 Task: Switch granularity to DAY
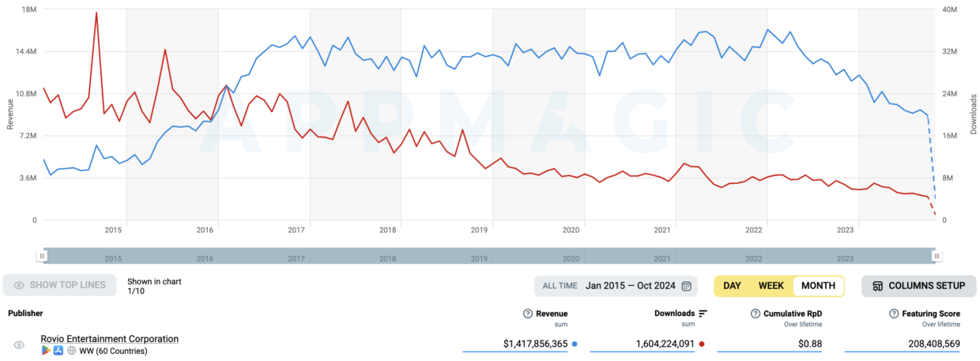(x=733, y=286)
